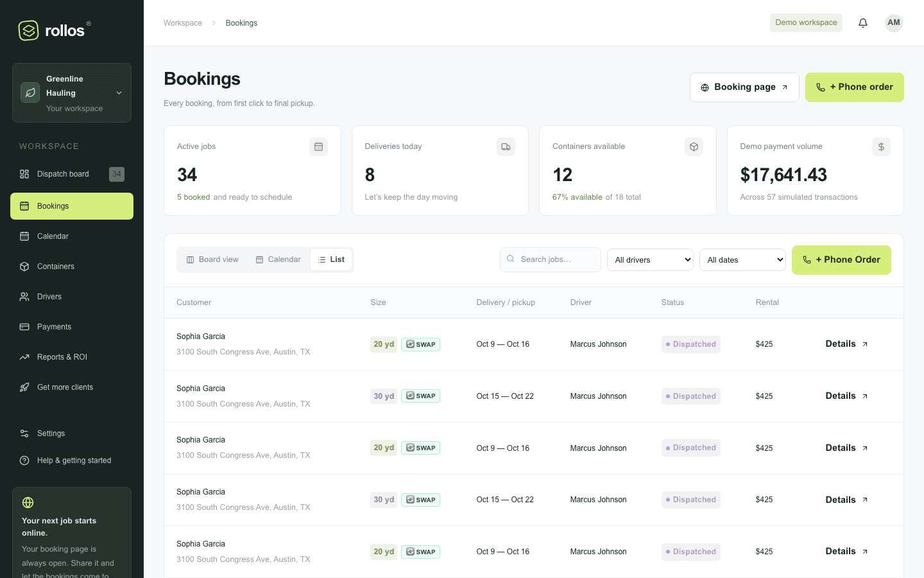Open the All dates dropdown
The image size is (924, 578).
pos(742,259)
